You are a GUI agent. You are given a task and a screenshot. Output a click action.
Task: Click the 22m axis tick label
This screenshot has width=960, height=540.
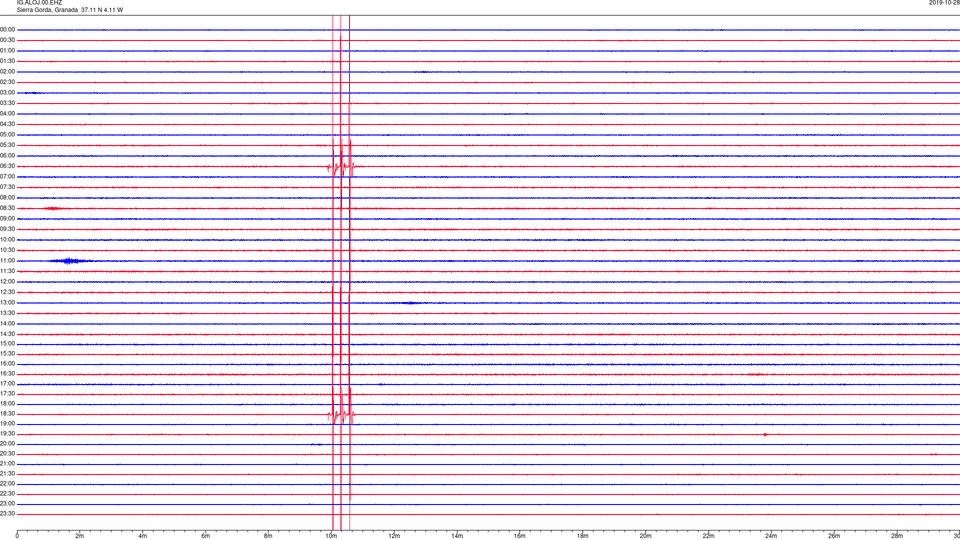pyautogui.click(x=708, y=536)
